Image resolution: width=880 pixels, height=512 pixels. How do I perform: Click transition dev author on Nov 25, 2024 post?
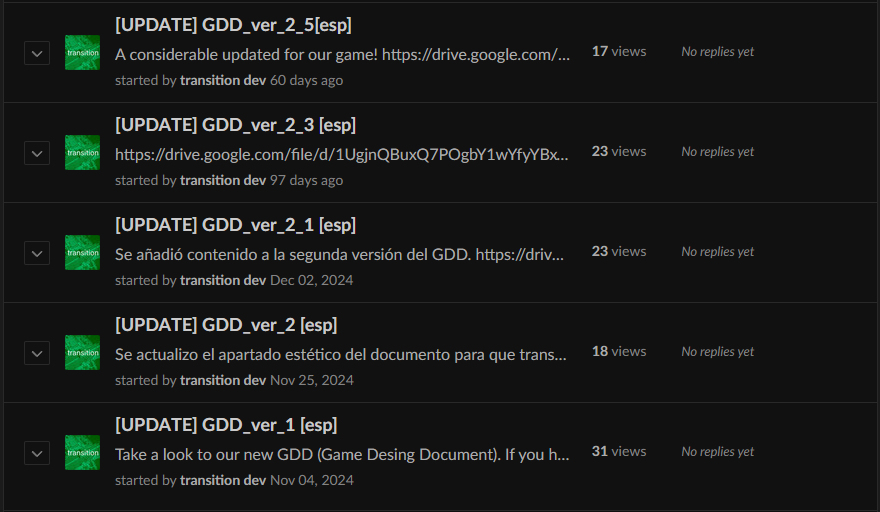click(x=223, y=380)
